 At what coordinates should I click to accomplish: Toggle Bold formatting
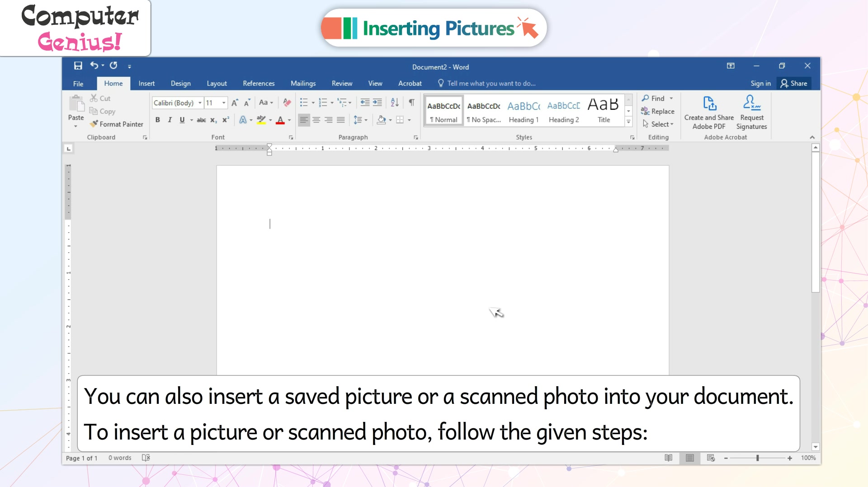coord(157,120)
